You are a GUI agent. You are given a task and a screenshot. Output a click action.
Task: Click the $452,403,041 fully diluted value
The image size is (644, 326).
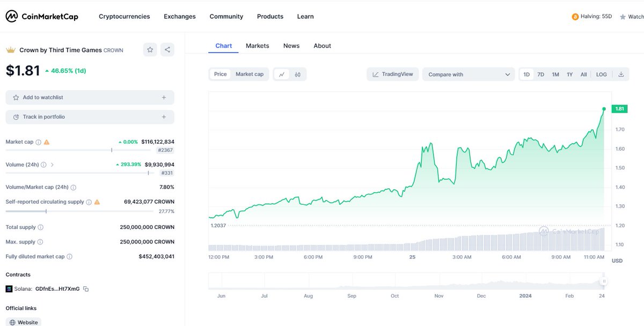157,257
